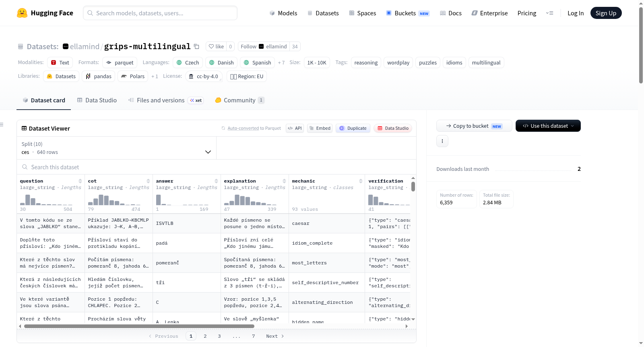Click the wordplay tag
Image resolution: width=644 pixels, height=347 pixels.
[398, 62]
